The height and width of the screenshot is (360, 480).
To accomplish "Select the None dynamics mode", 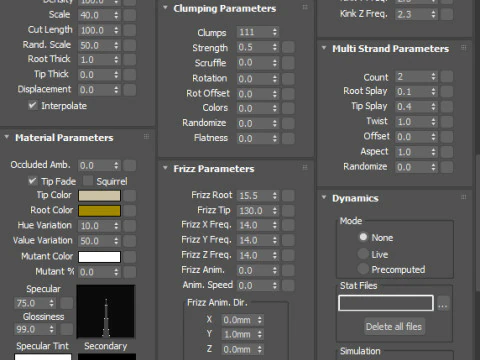I will tap(363, 237).
